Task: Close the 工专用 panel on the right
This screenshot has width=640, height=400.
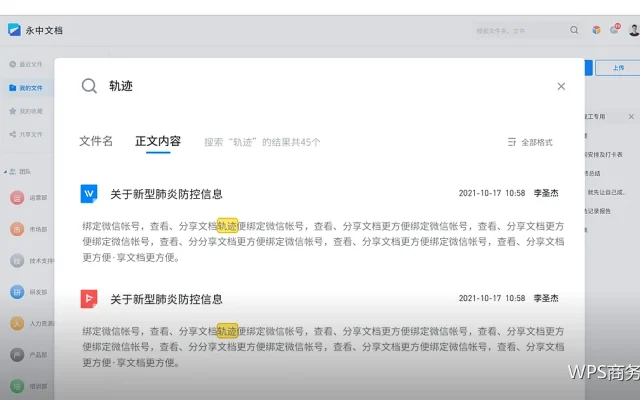Action: click(631, 117)
